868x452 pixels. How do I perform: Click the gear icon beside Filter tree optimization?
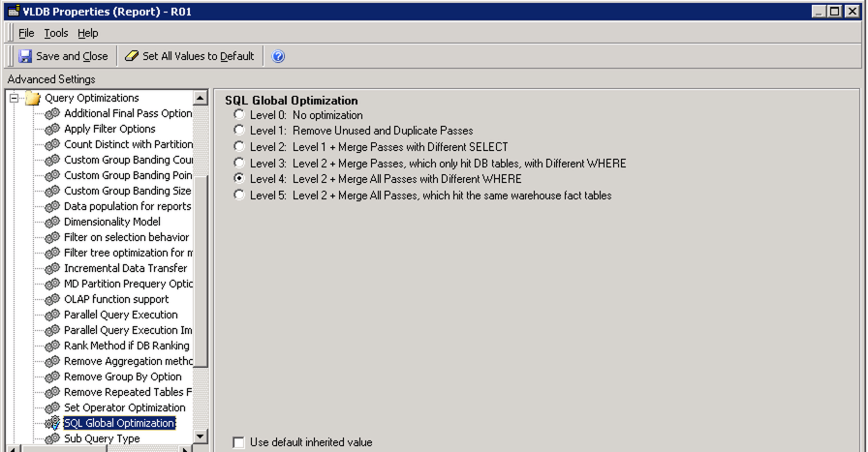[x=52, y=253]
